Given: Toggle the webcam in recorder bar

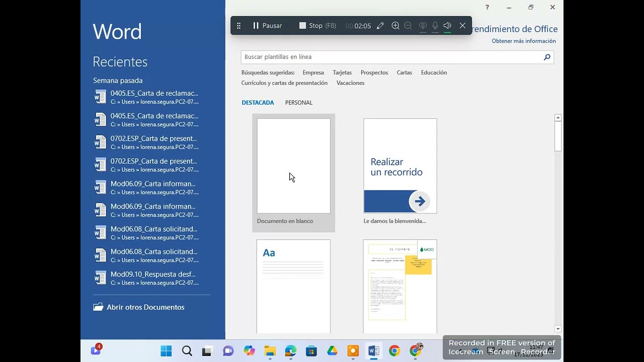Looking at the screenshot, I should coord(423,26).
